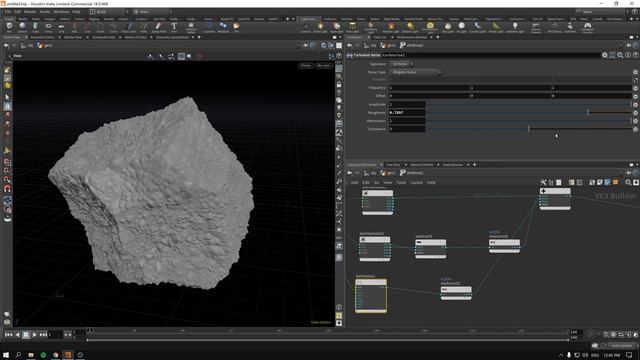Open File Explorer from taskbar
Viewport: 640px width, 360px height.
pyautogui.click(x=31, y=355)
